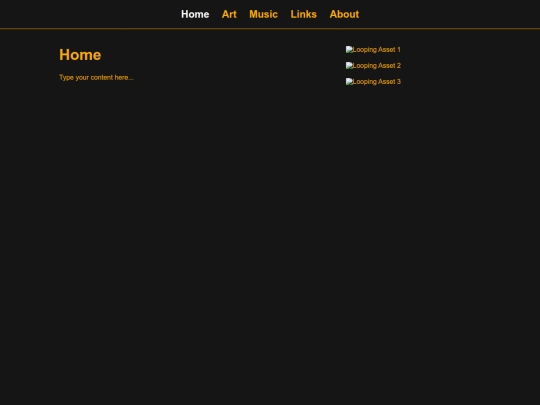Image resolution: width=540 pixels, height=405 pixels.
Task: Open the Home navigation link
Action: (195, 14)
